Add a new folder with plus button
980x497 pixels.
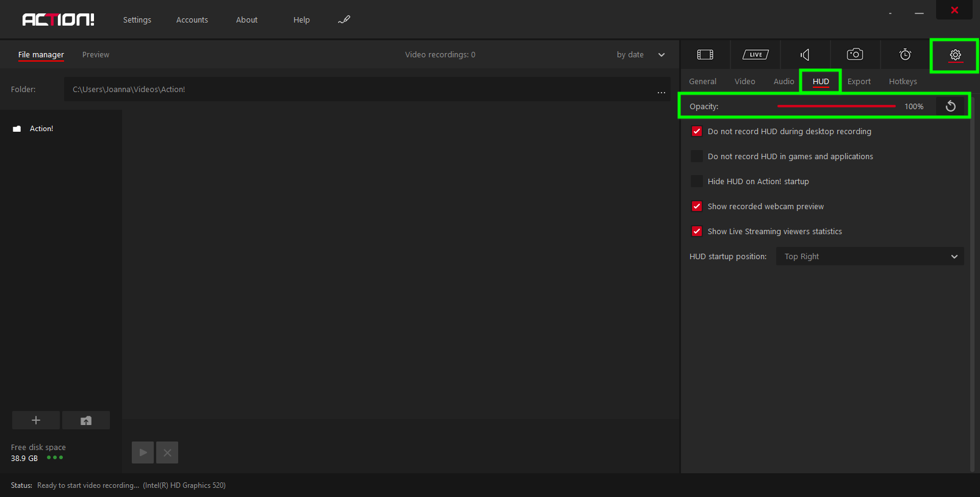coord(36,420)
